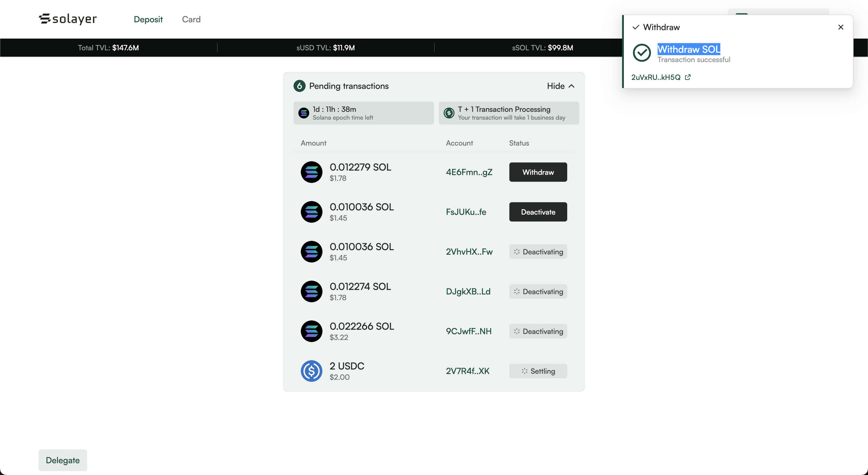
Task: Click the SOL token icon for 0.012279 SOL
Action: pyautogui.click(x=311, y=172)
